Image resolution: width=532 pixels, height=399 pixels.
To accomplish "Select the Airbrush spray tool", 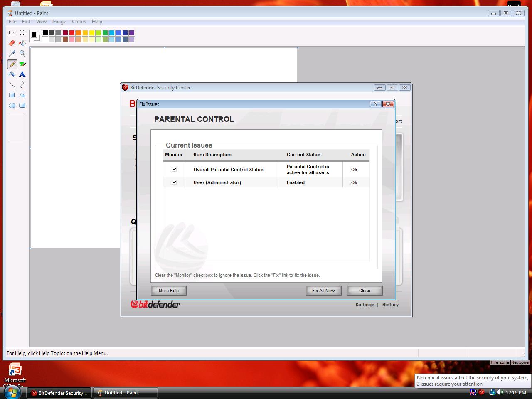I will point(12,74).
